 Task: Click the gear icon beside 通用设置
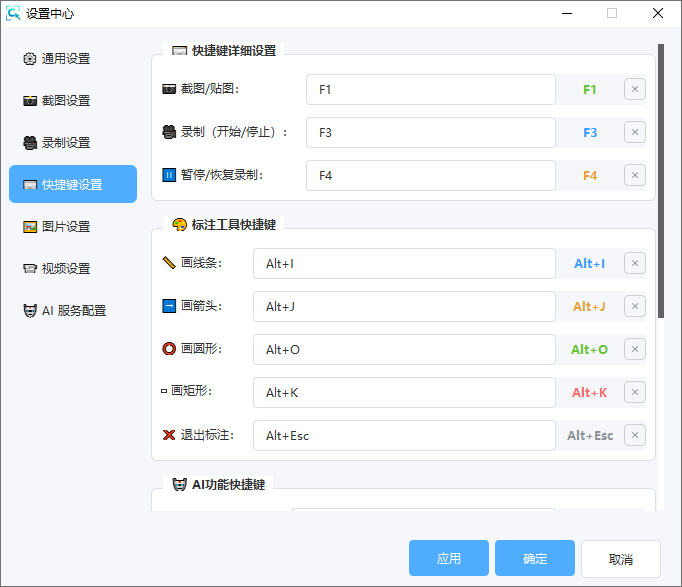30,59
